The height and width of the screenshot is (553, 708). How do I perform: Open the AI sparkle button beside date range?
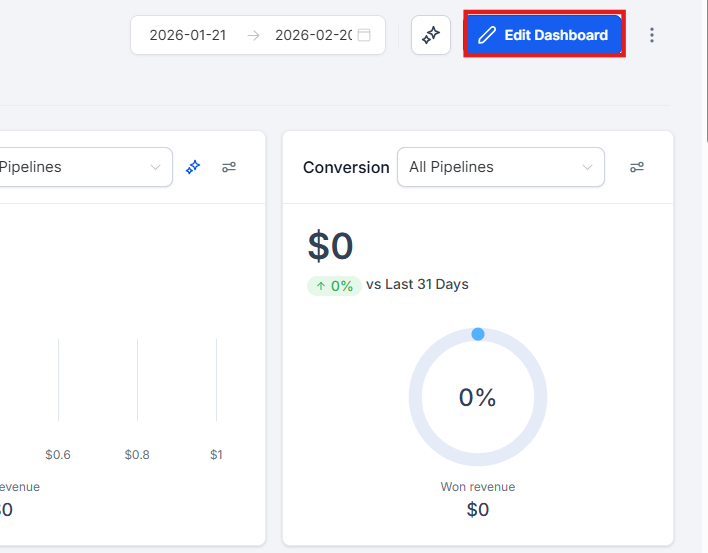tap(431, 35)
